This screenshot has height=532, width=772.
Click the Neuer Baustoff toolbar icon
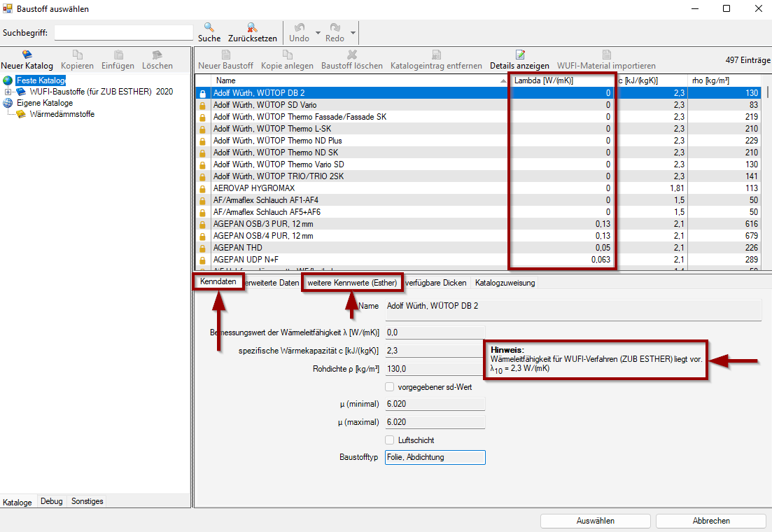pyautogui.click(x=225, y=55)
